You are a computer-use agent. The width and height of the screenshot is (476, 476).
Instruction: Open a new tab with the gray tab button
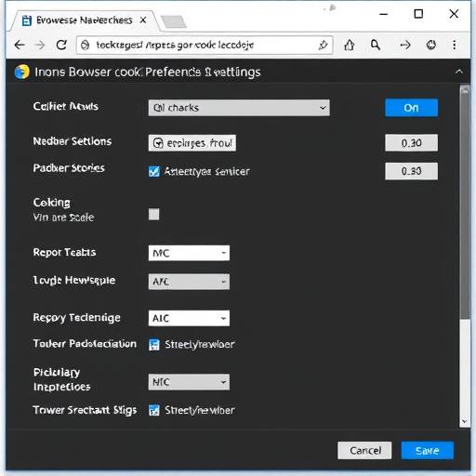pyautogui.click(x=174, y=21)
